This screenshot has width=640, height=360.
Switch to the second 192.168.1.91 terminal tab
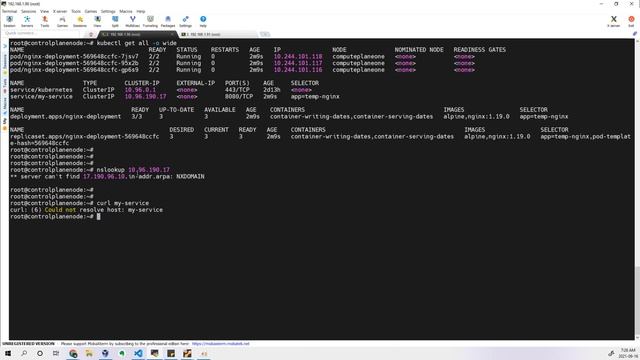click(x=218, y=34)
